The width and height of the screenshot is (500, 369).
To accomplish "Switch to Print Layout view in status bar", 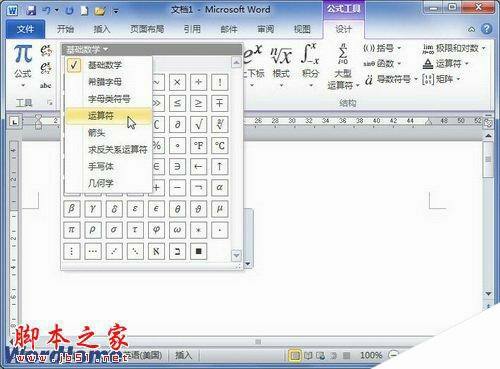I will pyautogui.click(x=295, y=355).
